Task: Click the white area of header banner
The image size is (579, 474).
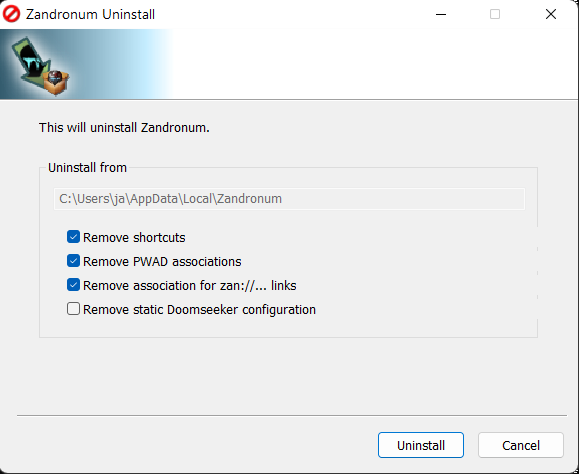Action: (375, 64)
